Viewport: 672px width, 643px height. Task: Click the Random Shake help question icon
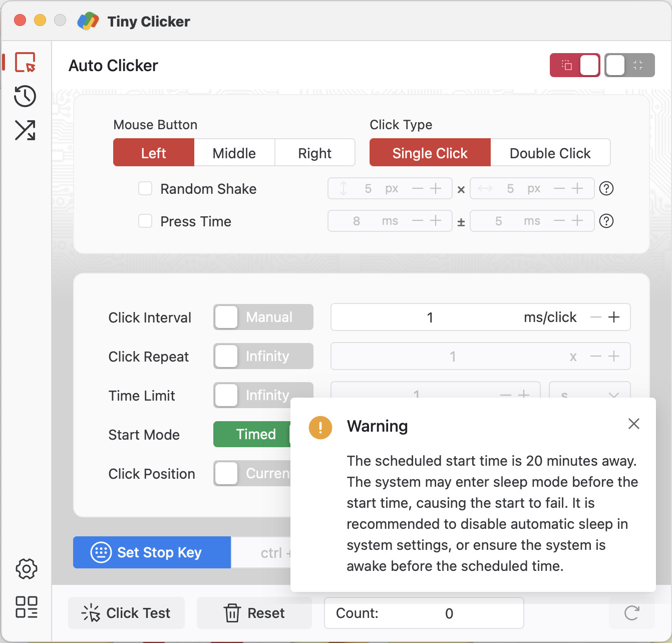tap(606, 189)
